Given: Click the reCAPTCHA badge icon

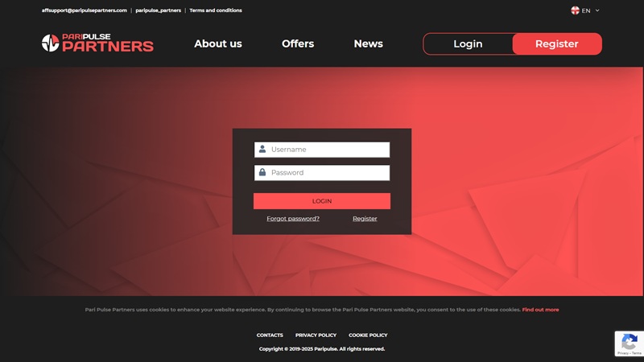Looking at the screenshot, I should click(630, 341).
